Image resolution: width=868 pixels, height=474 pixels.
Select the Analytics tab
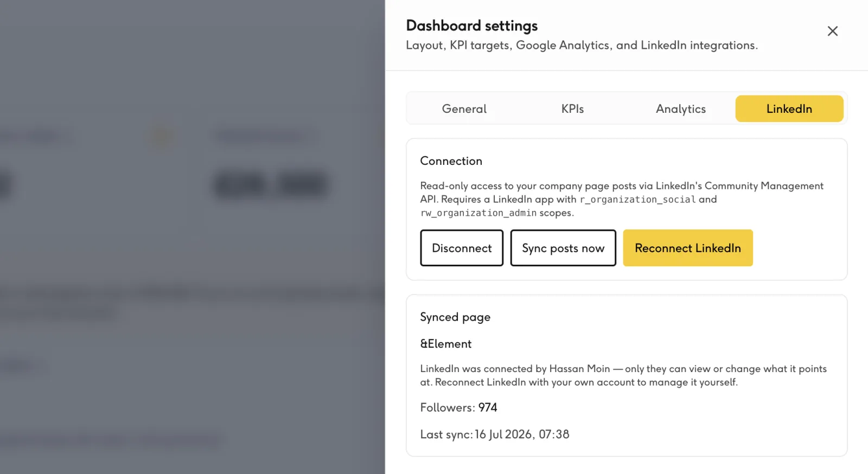point(681,108)
